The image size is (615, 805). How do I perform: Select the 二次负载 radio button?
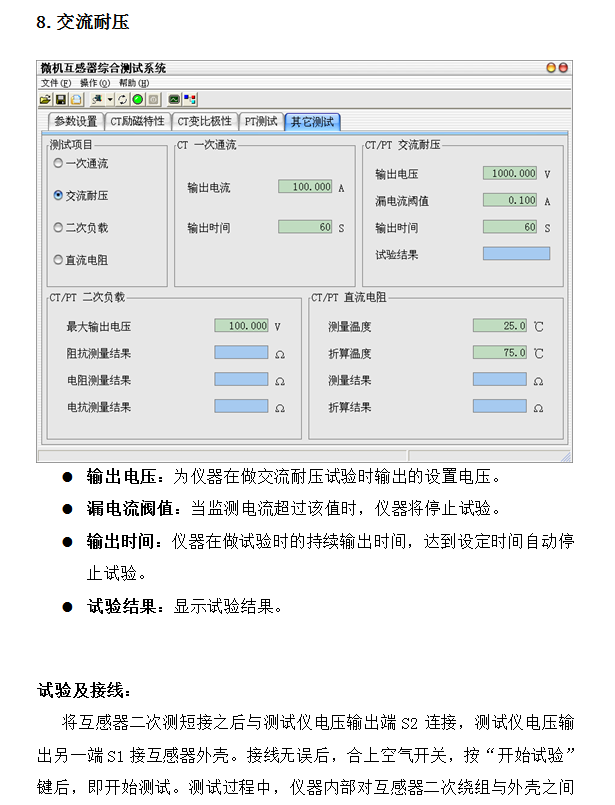pyautogui.click(x=58, y=228)
